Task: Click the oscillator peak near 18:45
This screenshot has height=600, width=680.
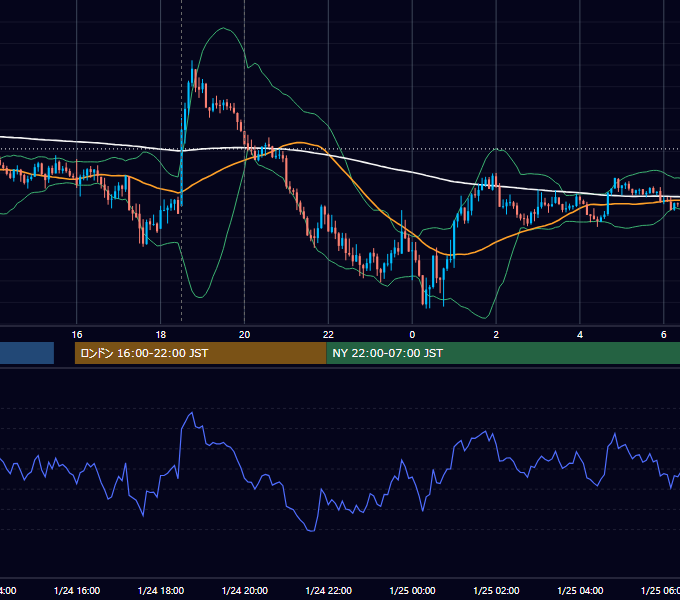Action: point(191,413)
